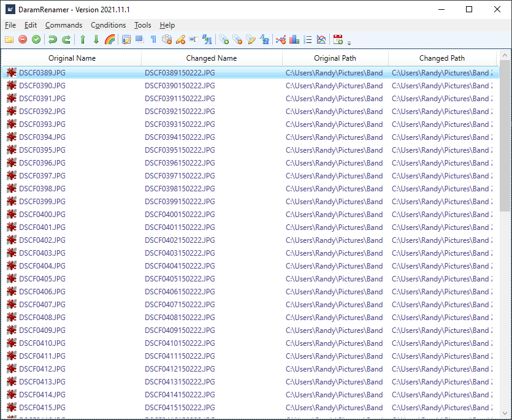Select the DSCF0408.JPG original name
The width and height of the screenshot is (512, 420).
[42, 317]
